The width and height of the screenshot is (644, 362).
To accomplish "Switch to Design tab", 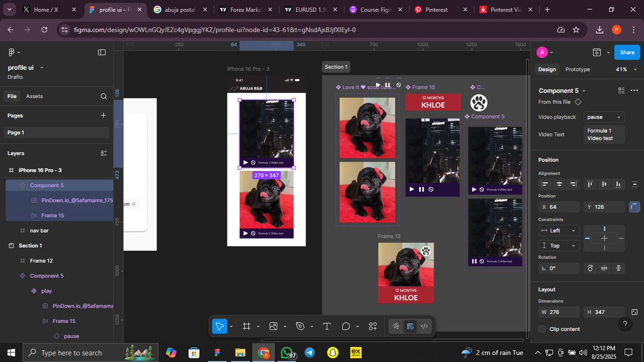I will coord(547,69).
